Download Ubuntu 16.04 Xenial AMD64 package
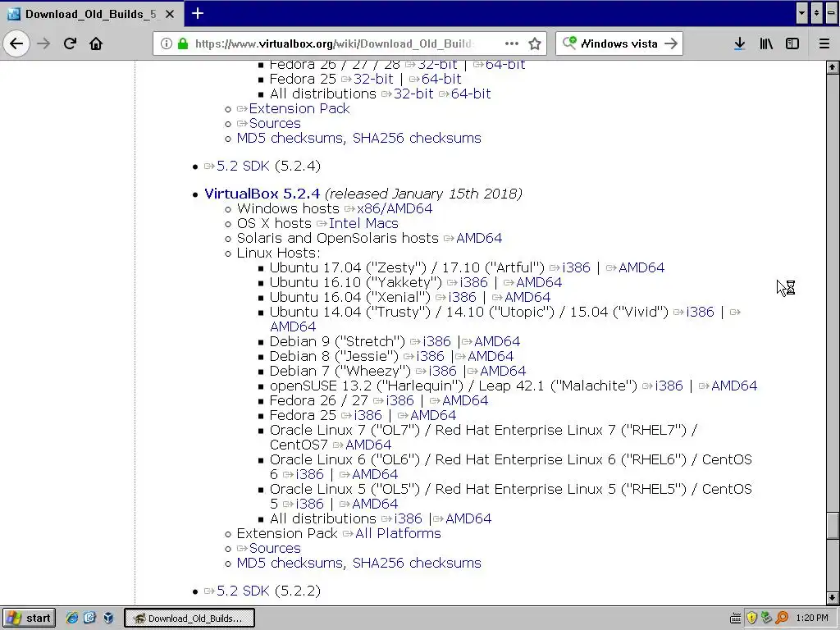 pyautogui.click(x=527, y=297)
